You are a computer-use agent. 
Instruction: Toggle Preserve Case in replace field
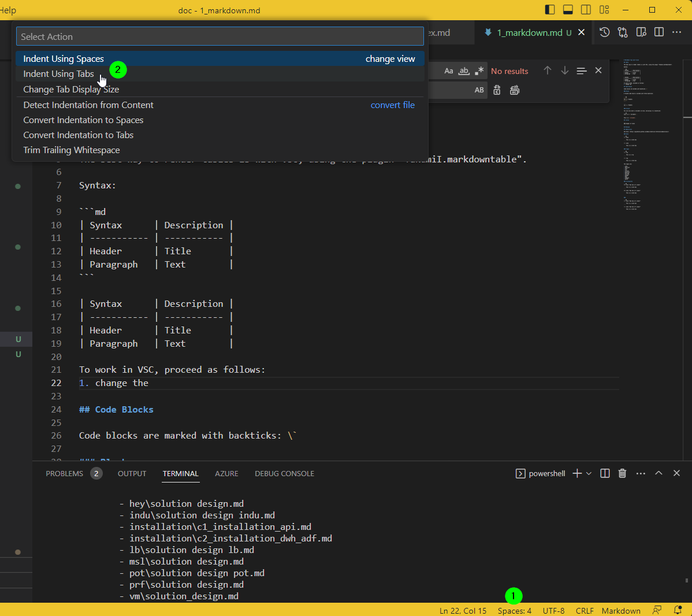tap(479, 90)
